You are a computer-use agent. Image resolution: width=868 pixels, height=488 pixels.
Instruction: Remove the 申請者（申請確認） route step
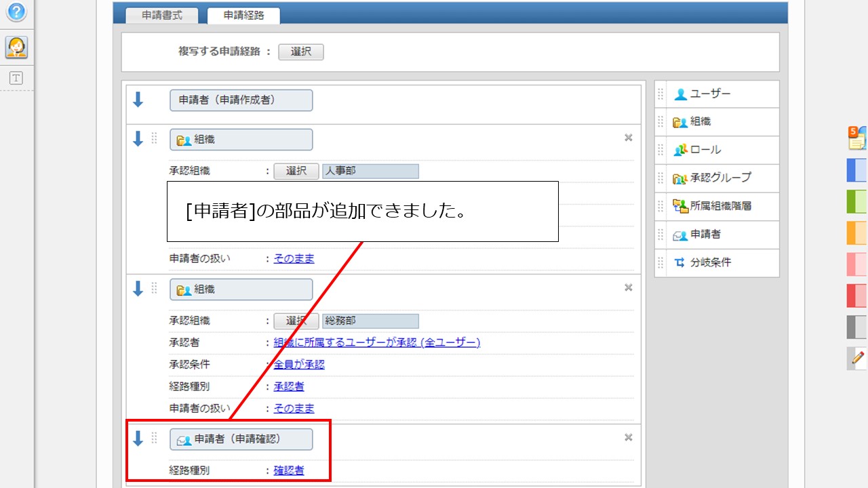(628, 438)
